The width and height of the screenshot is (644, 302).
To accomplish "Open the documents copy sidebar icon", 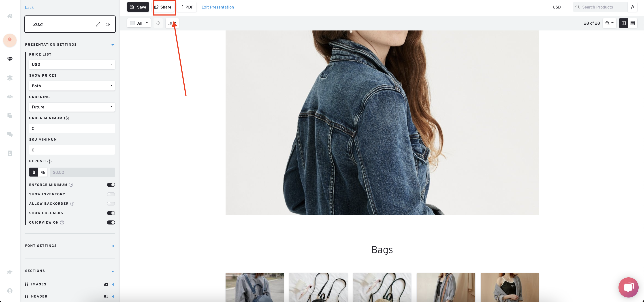I will 10,116.
